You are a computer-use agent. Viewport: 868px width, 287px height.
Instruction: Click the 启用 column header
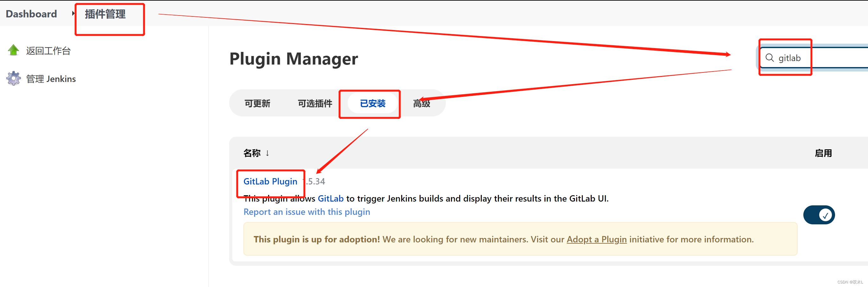pos(823,153)
